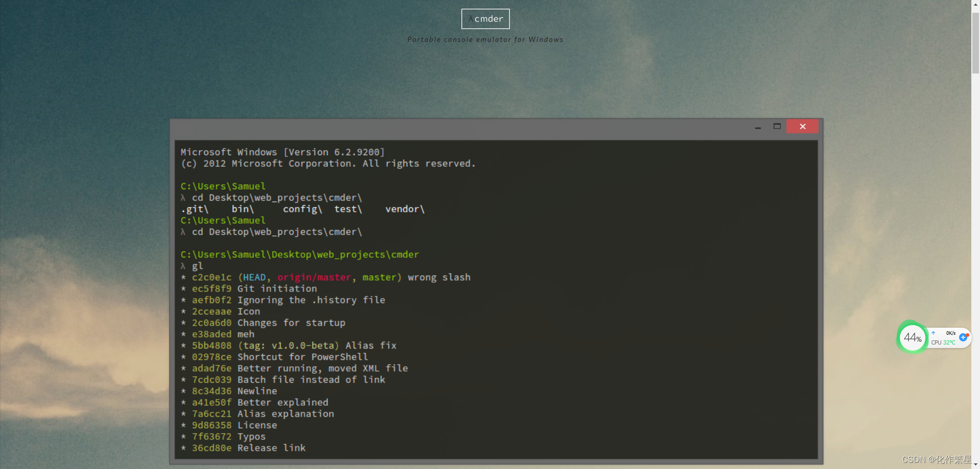Click the Microsoft Corporation copyright line
The width and height of the screenshot is (980, 469).
click(328, 164)
